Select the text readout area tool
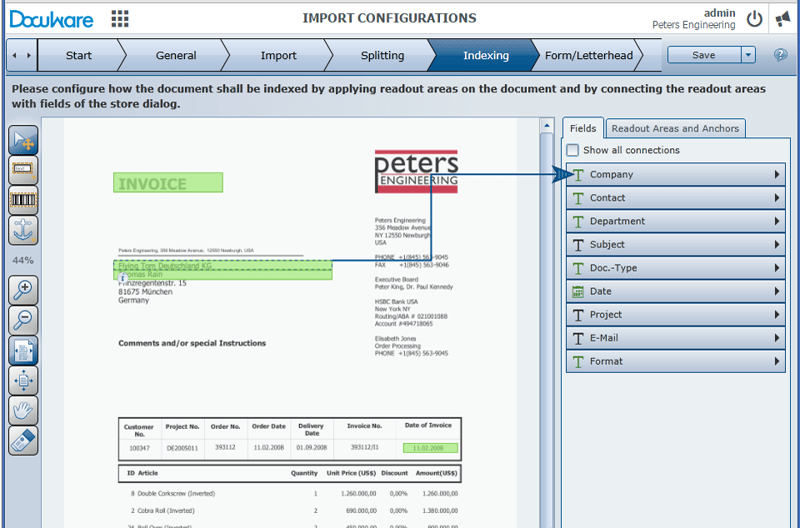800x528 pixels. point(23,170)
